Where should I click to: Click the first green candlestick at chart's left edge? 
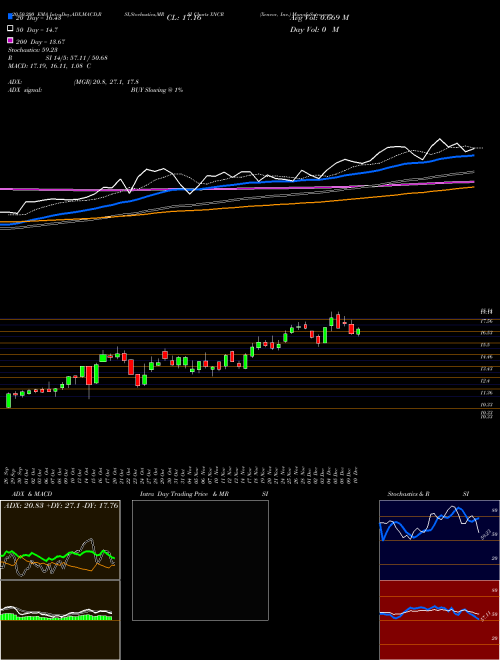8,400
